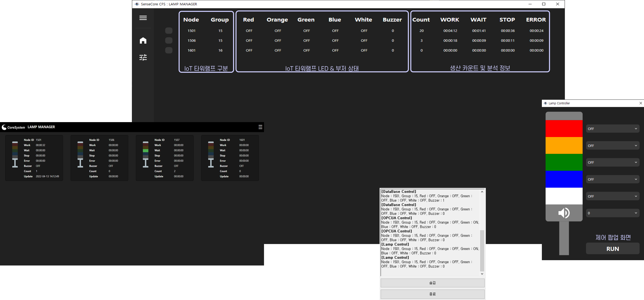Go to the Home icon in sidebar
Image resolution: width=644 pixels, height=300 pixels.
pos(143,40)
